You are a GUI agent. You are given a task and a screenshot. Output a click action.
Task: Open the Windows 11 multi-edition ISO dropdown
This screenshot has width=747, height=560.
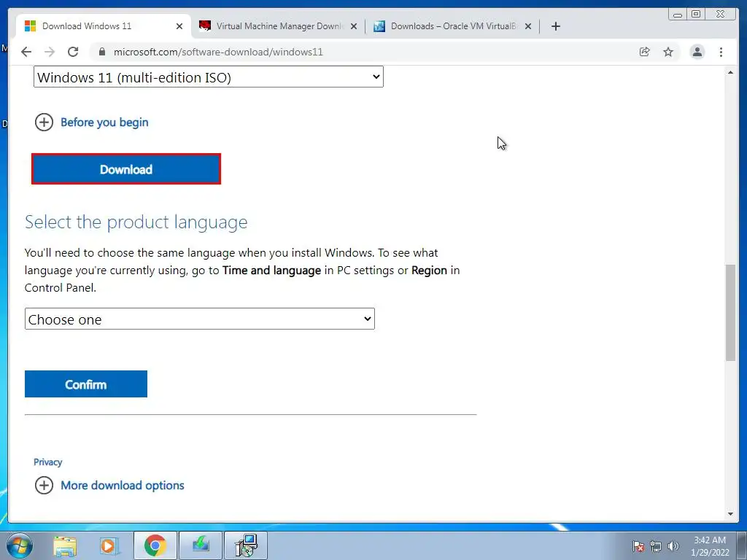pyautogui.click(x=208, y=77)
